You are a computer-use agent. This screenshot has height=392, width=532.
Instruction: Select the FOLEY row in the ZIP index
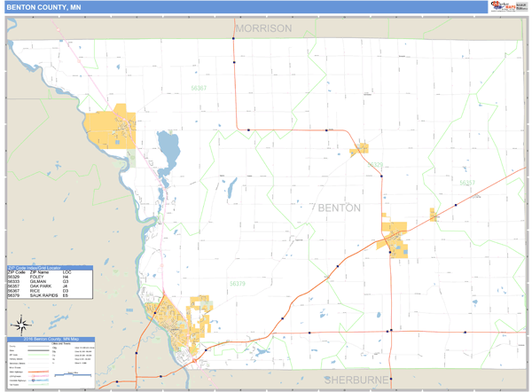[44, 277]
